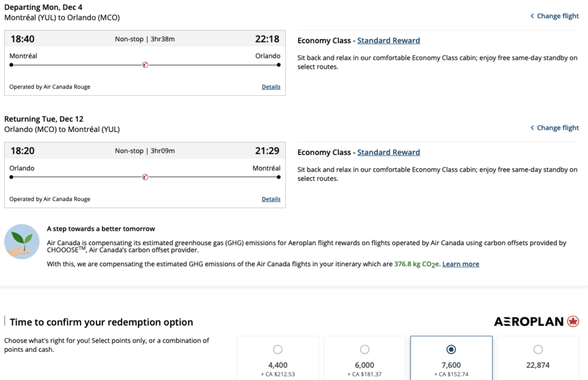The height and width of the screenshot is (380, 588).
Task: Choose the 7,600 points radio button
Action: pyautogui.click(x=451, y=350)
